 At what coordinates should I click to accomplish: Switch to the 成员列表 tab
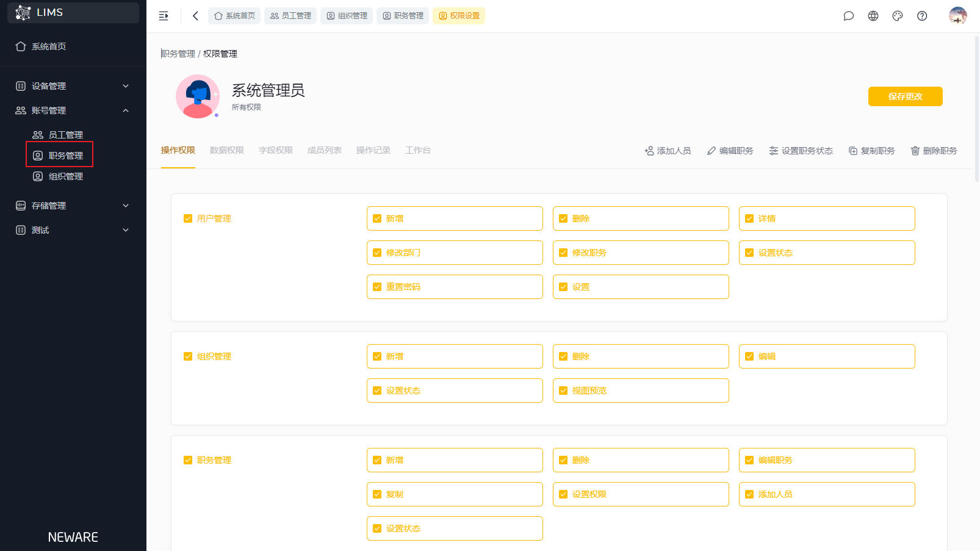click(x=325, y=150)
